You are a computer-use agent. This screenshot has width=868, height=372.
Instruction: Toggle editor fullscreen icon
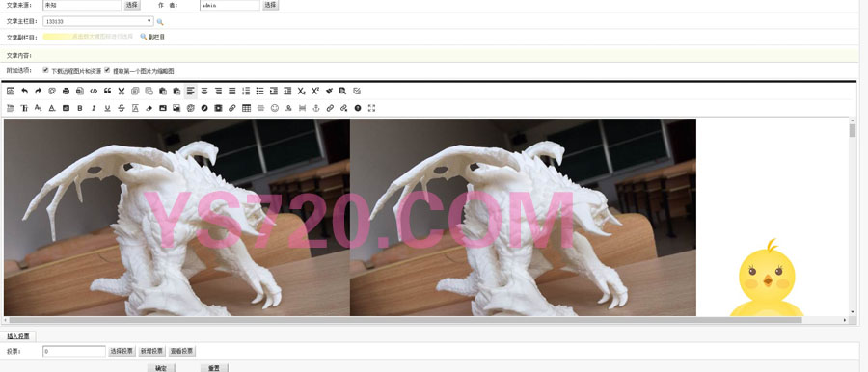pyautogui.click(x=371, y=108)
